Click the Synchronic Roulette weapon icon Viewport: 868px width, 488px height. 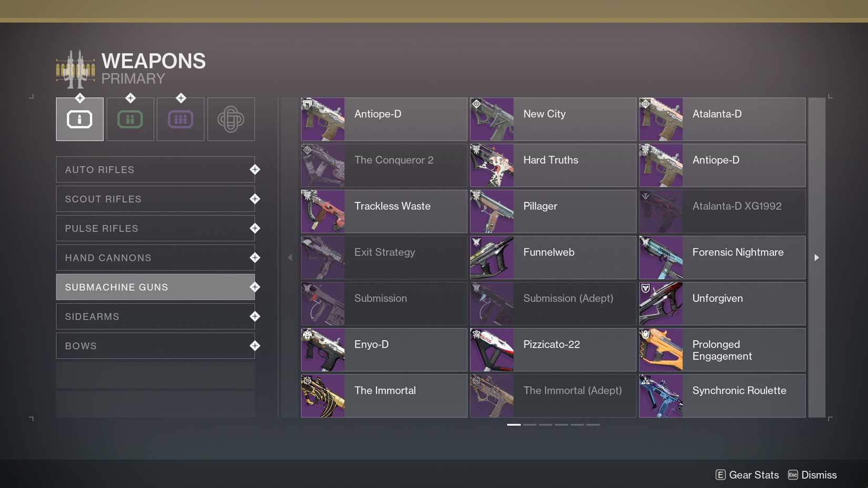(x=661, y=396)
